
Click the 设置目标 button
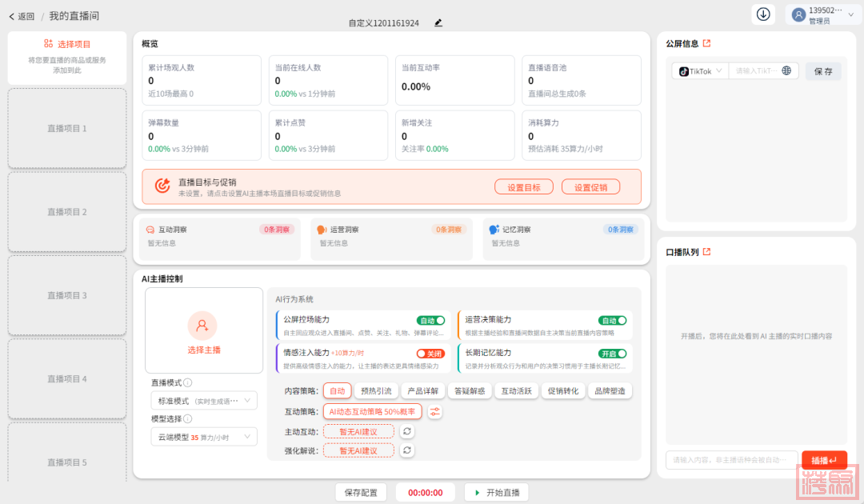(523, 187)
